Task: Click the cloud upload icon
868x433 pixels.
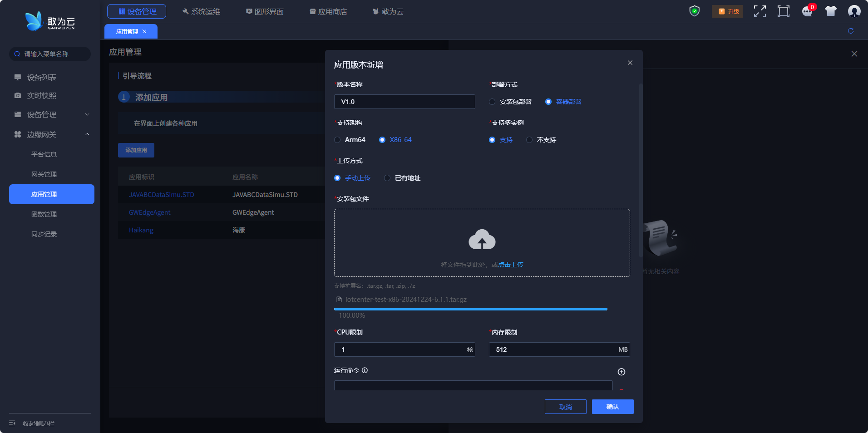Action: [x=482, y=240]
